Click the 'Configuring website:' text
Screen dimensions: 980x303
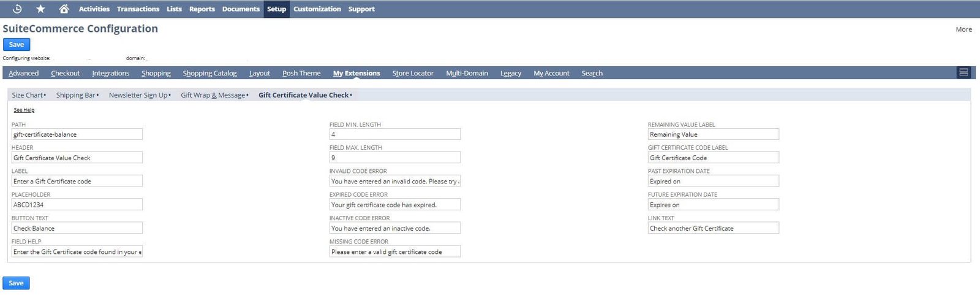[26, 58]
